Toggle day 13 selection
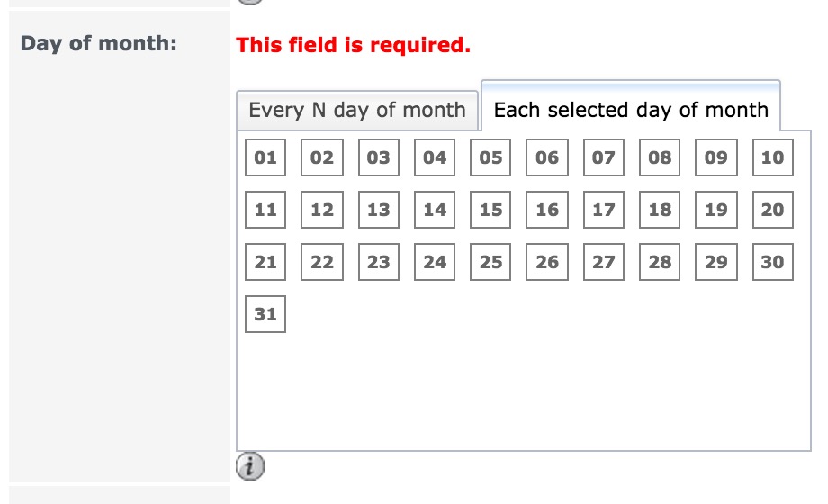 click(379, 210)
